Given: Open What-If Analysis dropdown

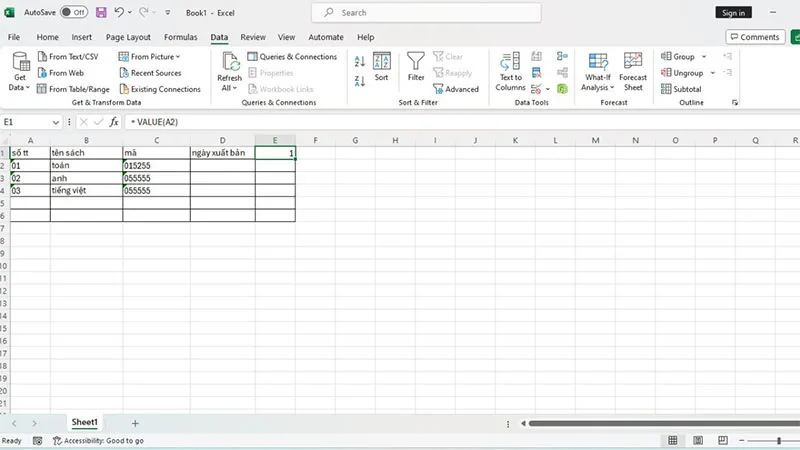Looking at the screenshot, I should [597, 72].
